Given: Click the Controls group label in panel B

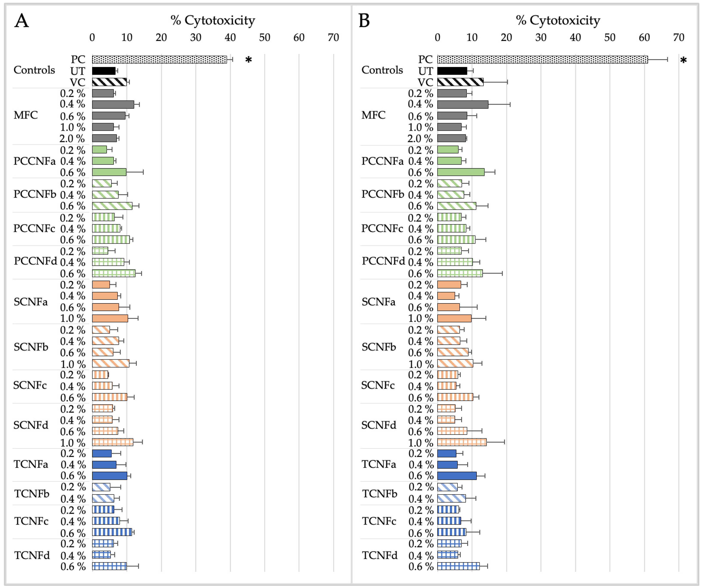Looking at the screenshot, I should 382,70.
